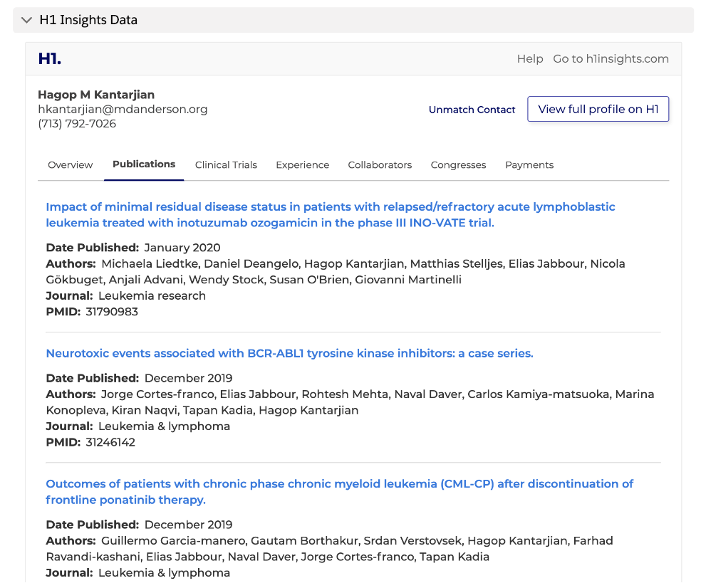Open the frontline ponatinib therapy publication link
The image size is (701, 588).
click(339, 491)
